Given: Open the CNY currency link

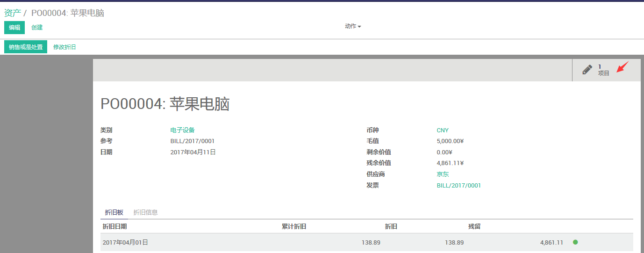Looking at the screenshot, I should 443,130.
